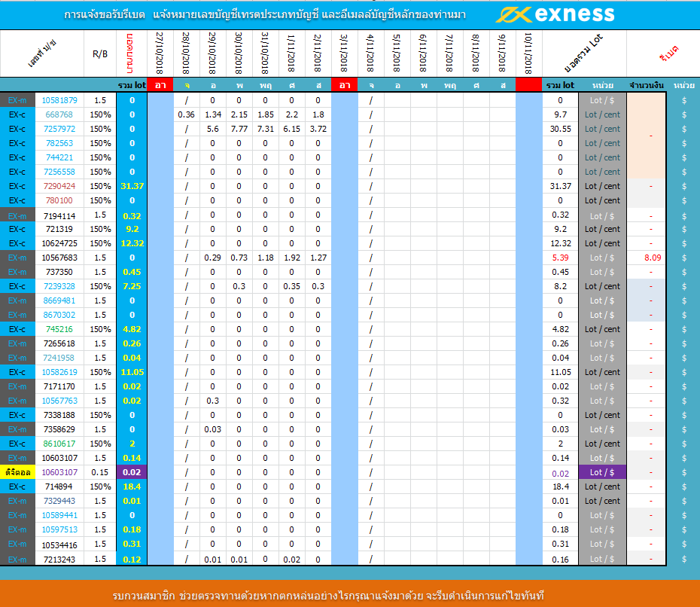
Task: Select the purple "Lot / $" cell
Action: [x=602, y=473]
